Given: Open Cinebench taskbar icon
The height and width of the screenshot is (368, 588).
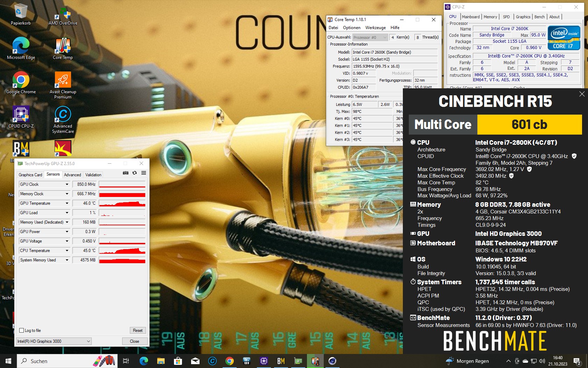Looking at the screenshot, I should pos(332,361).
